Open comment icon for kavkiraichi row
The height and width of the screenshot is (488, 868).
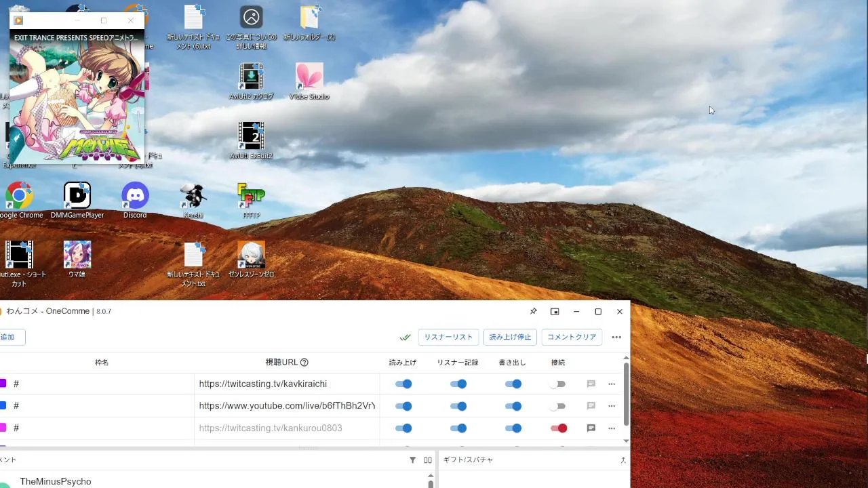pyautogui.click(x=591, y=384)
